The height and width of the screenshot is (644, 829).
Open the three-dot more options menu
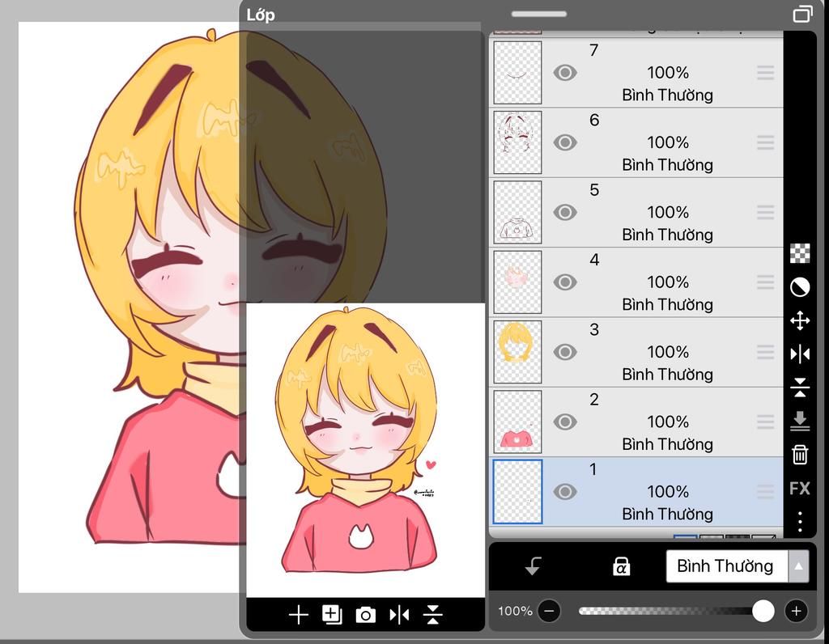[800, 522]
